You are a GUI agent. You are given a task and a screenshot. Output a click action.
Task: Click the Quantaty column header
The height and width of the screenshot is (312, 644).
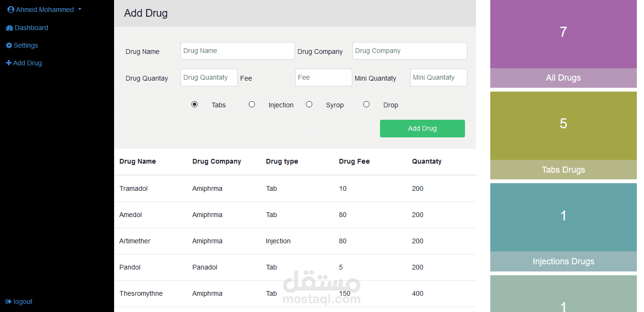[427, 161]
